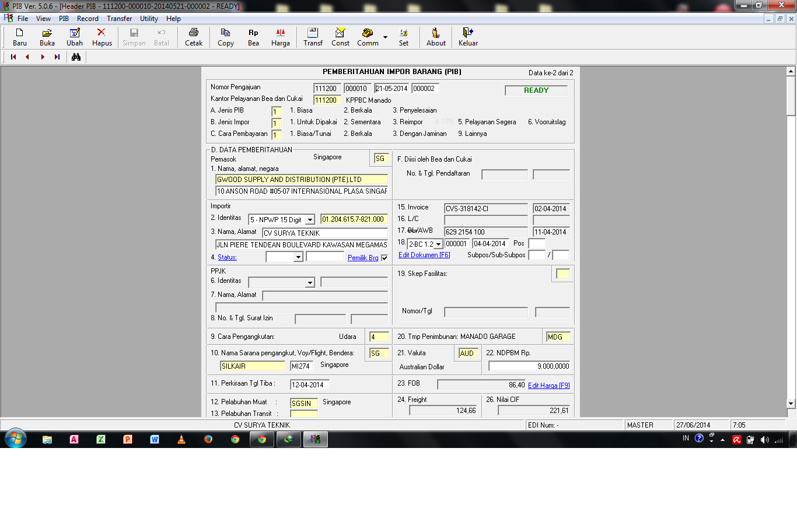Viewport: 797px width, 532px height.
Task: Expand the Comm toolbar dropdown arrow
Action: coord(385,37)
